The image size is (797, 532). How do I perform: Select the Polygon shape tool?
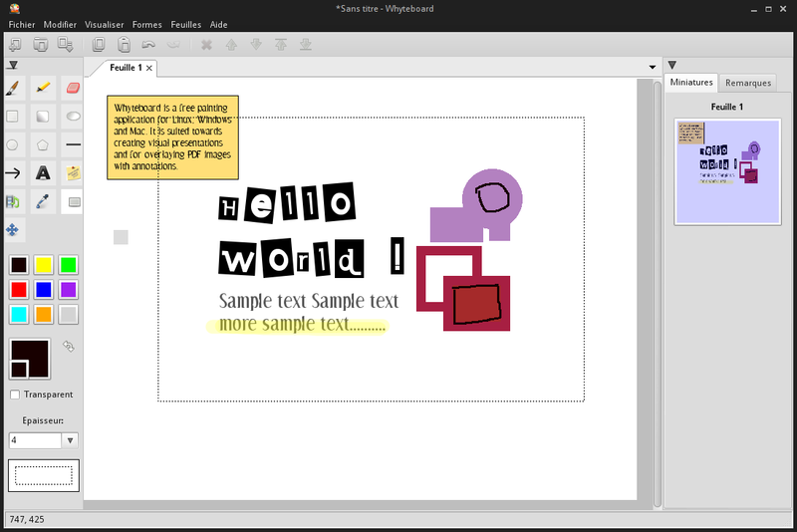click(x=43, y=144)
